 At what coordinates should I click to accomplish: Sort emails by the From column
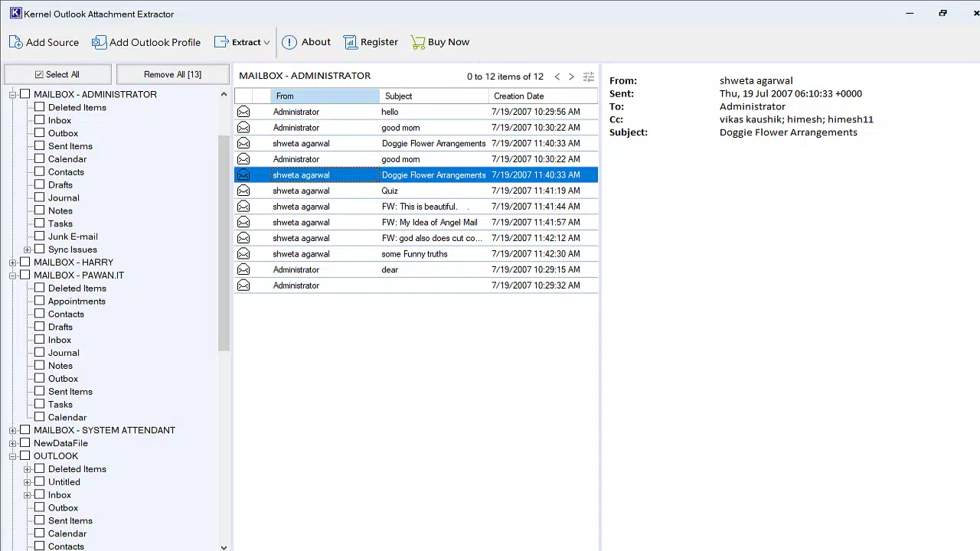coord(325,96)
